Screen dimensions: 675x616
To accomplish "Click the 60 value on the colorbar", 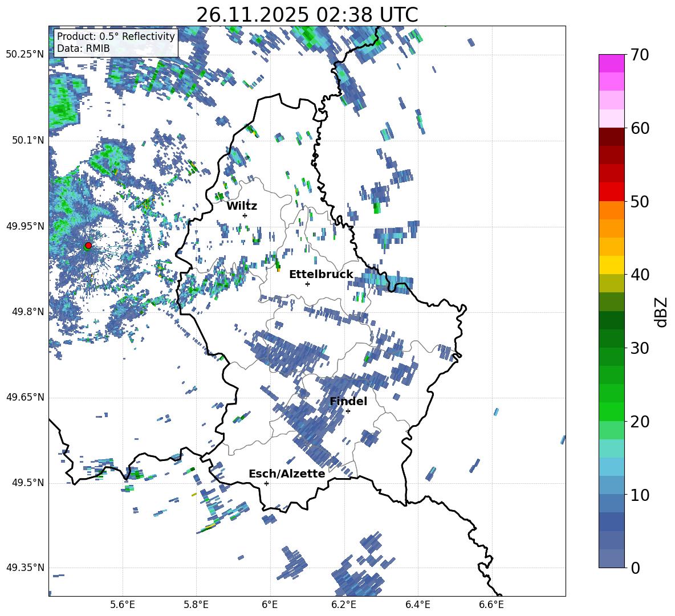I will (640, 128).
